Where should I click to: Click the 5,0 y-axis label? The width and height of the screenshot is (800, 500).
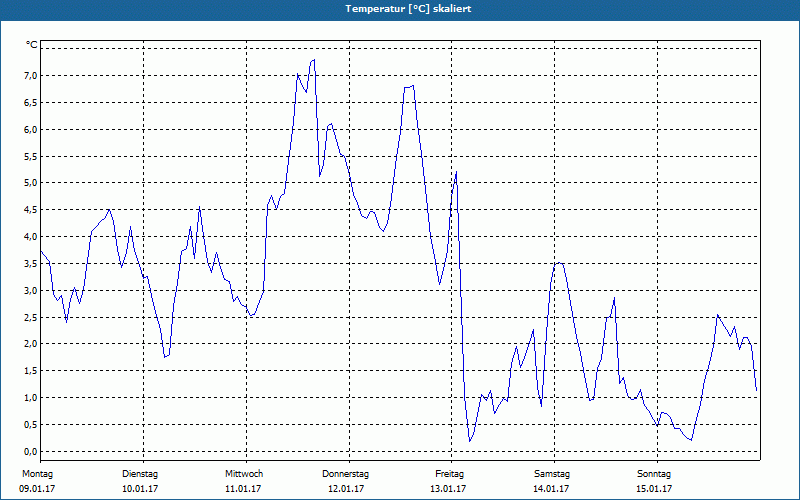coord(30,183)
